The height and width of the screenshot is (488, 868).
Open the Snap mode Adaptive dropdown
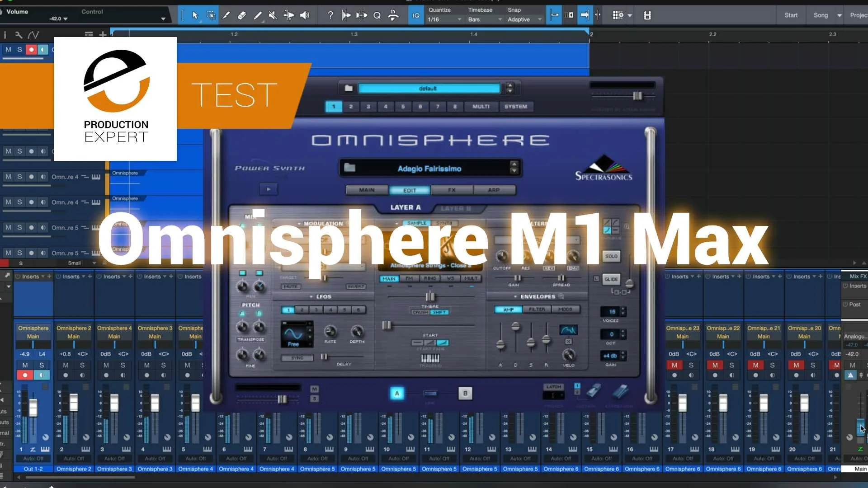click(524, 19)
